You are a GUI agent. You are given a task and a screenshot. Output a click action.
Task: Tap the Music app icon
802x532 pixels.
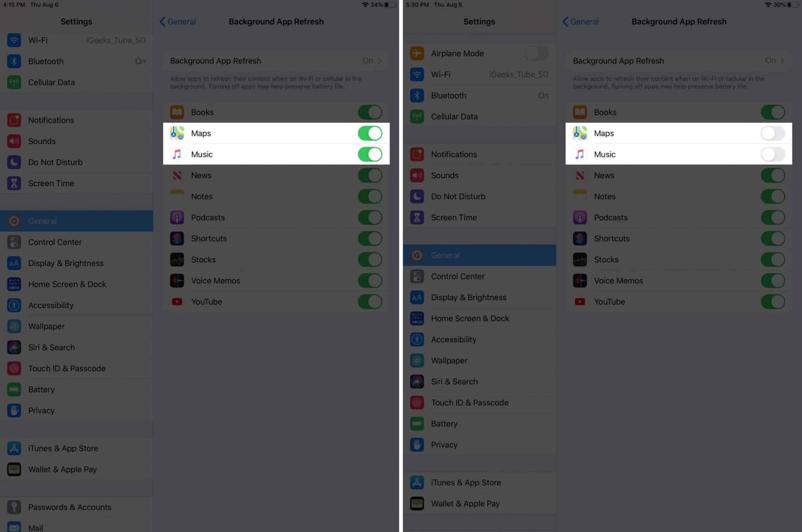tap(177, 154)
